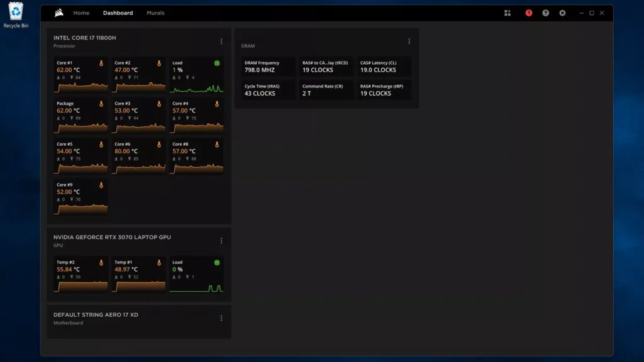This screenshot has width=644, height=362.
Task: Click the Core #2 thermometer icon
Action: pos(159,63)
